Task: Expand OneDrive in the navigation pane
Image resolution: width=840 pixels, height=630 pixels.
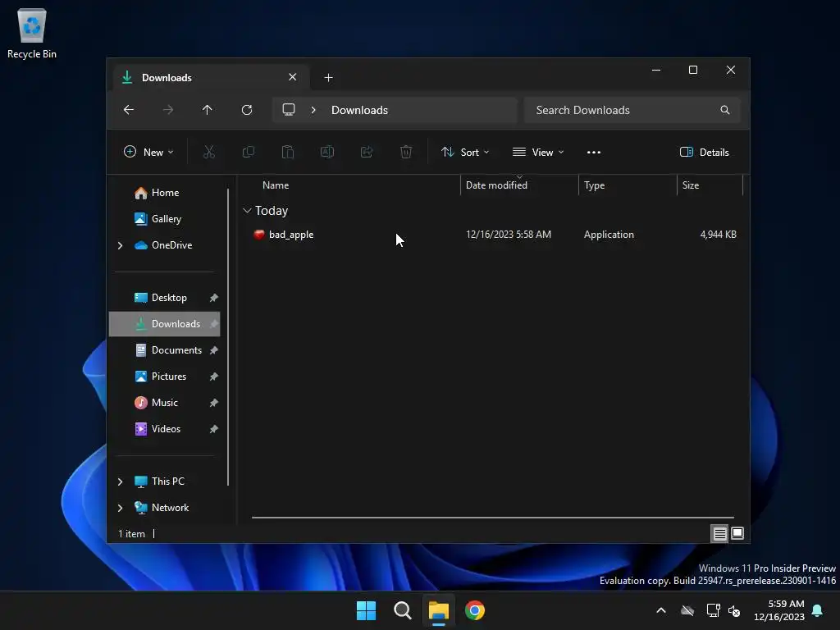Action: pos(120,245)
